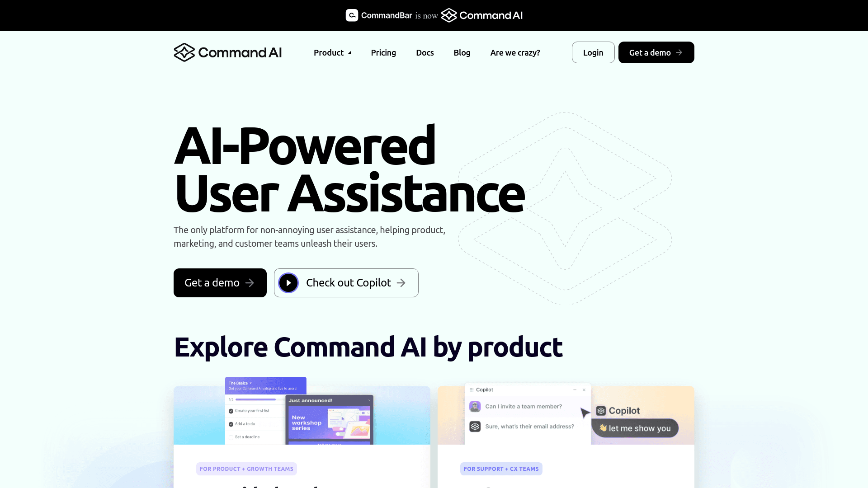Viewport: 868px width, 488px height.
Task: Click the arrow icon on Get a demo button
Action: [x=250, y=282]
